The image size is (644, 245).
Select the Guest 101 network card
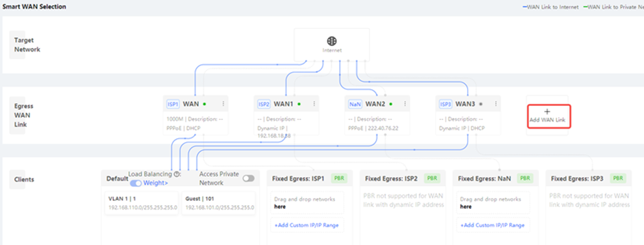(218, 203)
